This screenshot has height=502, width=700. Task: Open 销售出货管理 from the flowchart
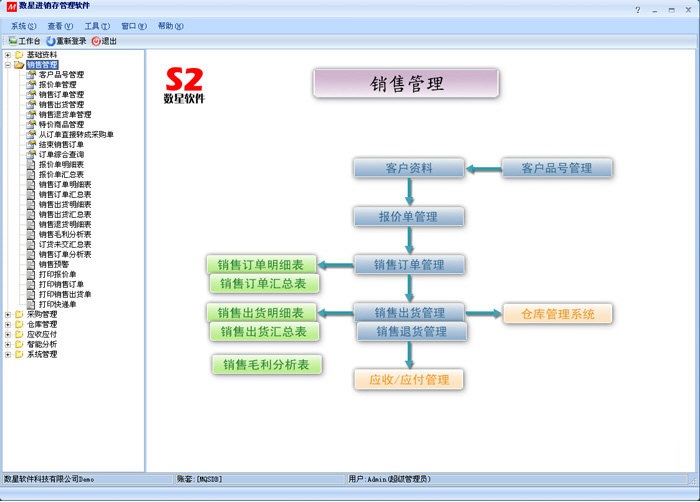(x=409, y=312)
